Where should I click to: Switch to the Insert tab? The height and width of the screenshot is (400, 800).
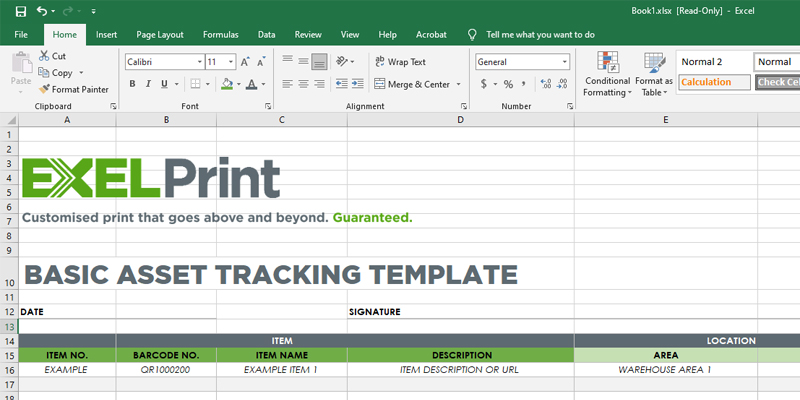tap(107, 35)
